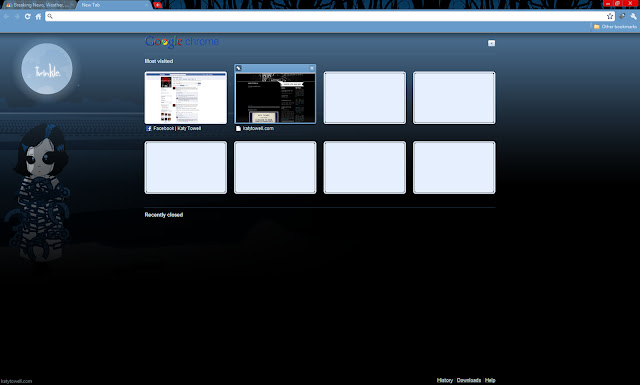
Task: Open the page options dropdown near Google chrome logo
Action: 491,43
